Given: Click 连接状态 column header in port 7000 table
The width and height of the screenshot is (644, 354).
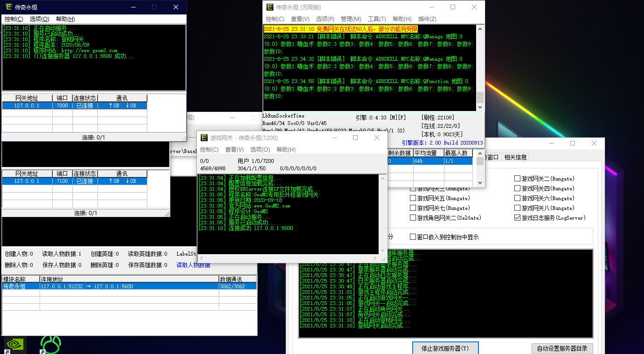Looking at the screenshot, I should [85, 98].
